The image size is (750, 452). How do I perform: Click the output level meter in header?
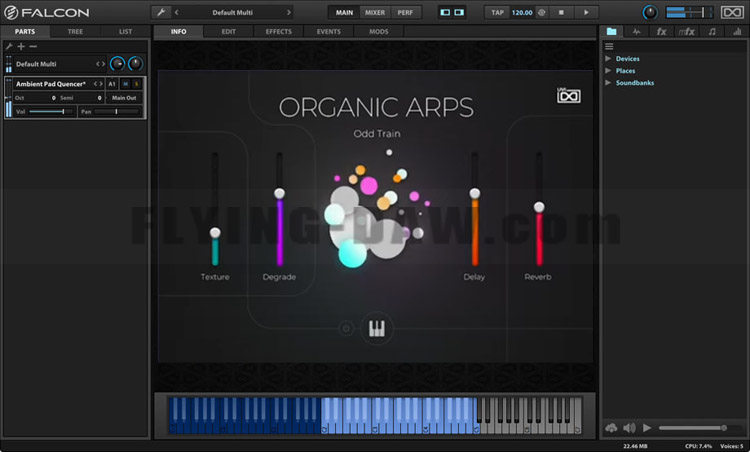click(689, 12)
